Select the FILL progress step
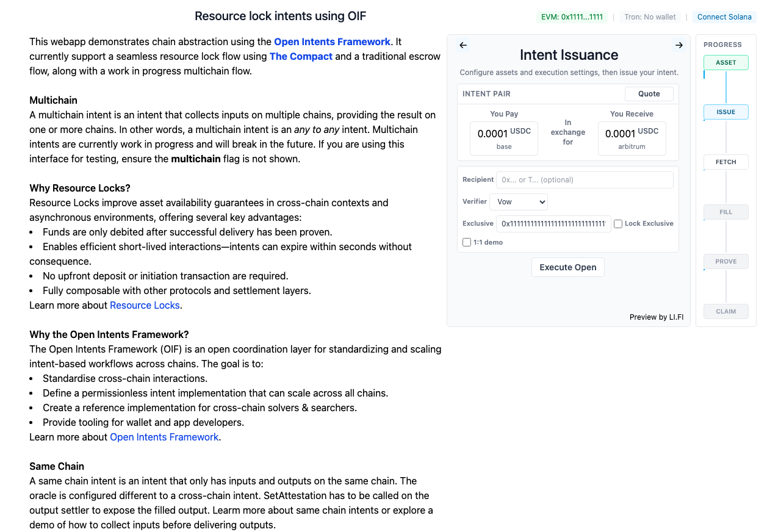Screen dimensions: 781x532 [x=726, y=212]
